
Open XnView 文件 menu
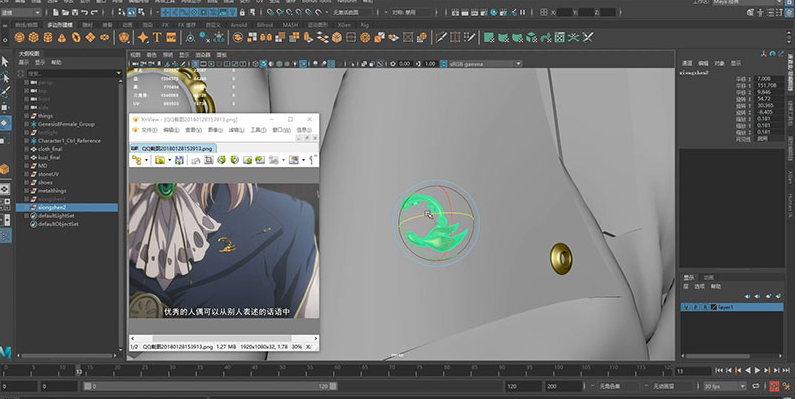coord(149,130)
